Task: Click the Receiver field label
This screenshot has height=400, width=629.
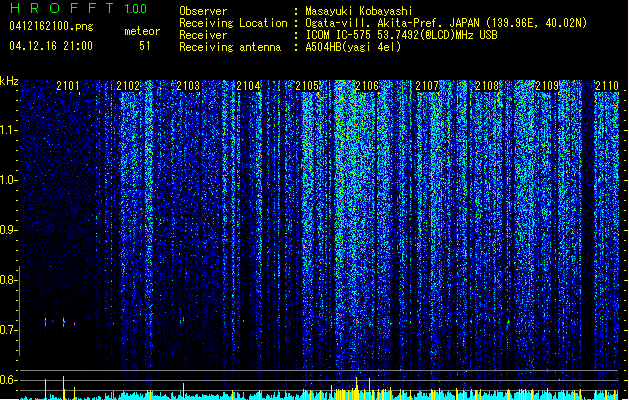Action: click(203, 35)
